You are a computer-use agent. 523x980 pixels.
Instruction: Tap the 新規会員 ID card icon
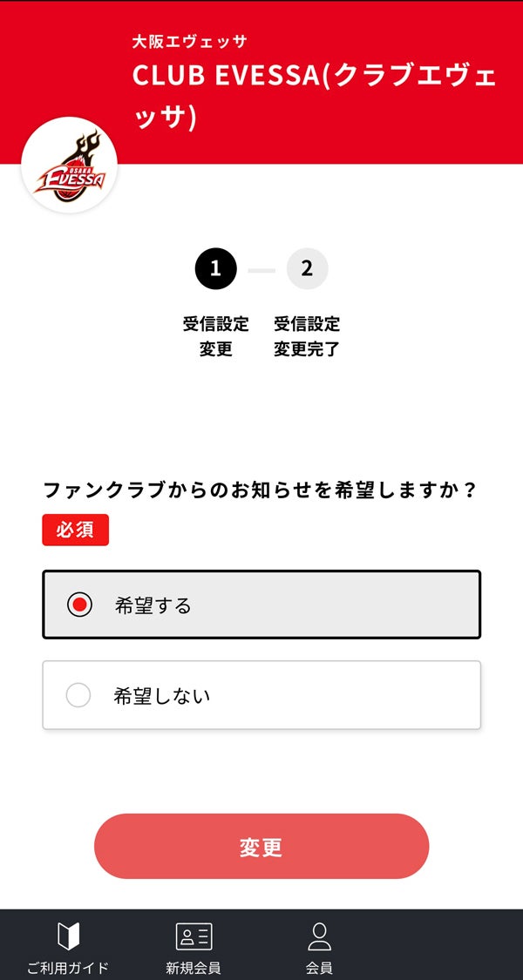194,936
